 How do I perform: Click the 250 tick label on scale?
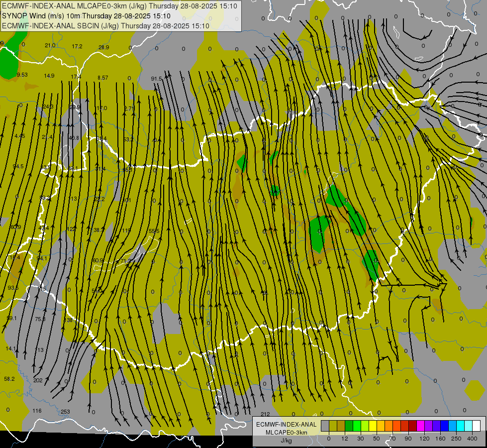(x=456, y=439)
